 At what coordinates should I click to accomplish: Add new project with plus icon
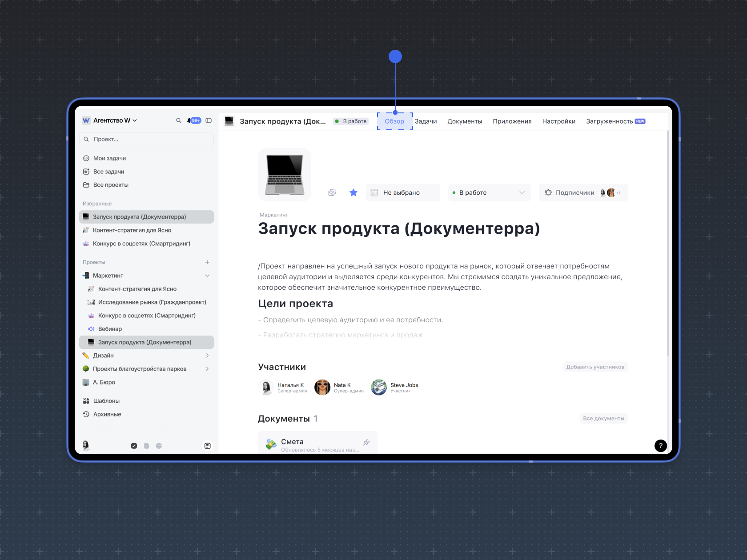tap(207, 262)
